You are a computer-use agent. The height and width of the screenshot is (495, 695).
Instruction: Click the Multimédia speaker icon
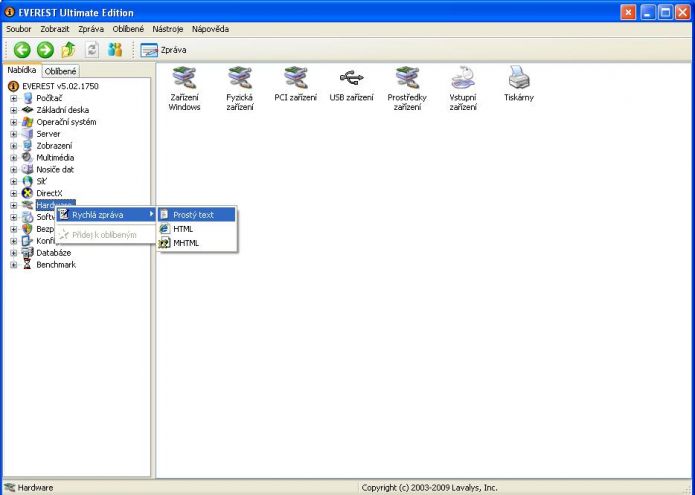(27, 157)
